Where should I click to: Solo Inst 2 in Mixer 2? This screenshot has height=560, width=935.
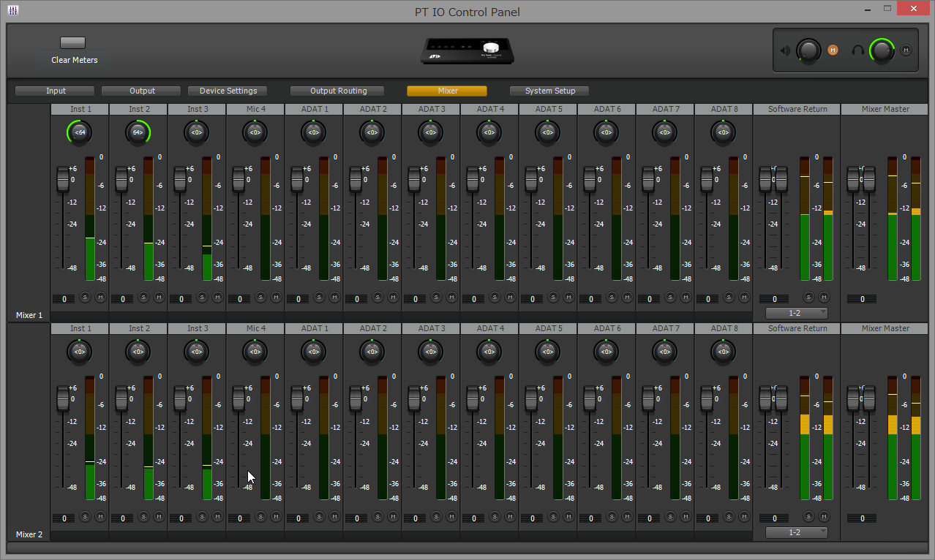click(x=143, y=516)
